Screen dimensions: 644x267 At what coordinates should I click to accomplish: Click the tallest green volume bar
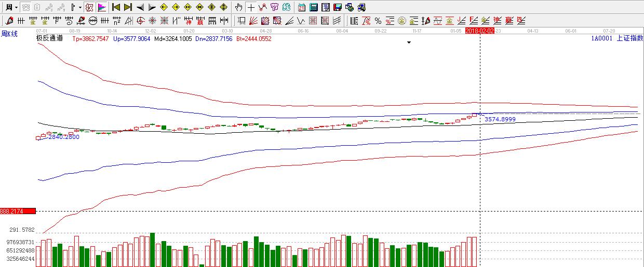click(x=153, y=249)
